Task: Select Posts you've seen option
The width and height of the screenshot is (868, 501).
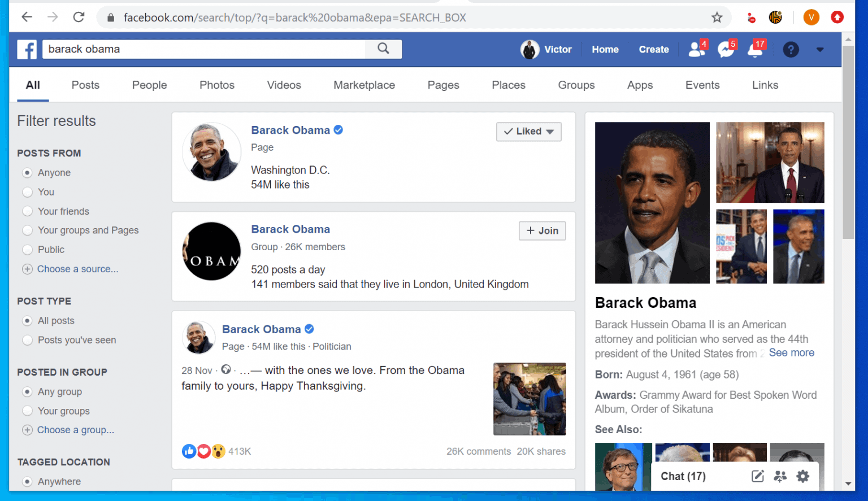Action: [x=27, y=340]
